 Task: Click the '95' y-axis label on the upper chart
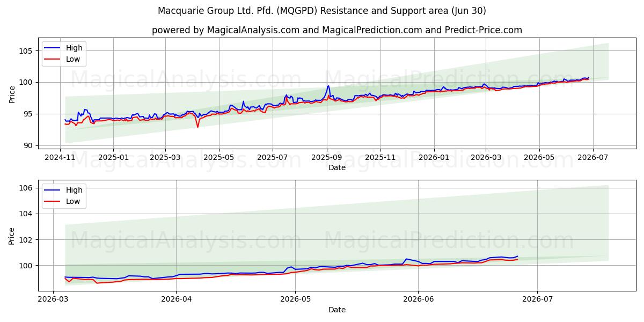(x=28, y=114)
